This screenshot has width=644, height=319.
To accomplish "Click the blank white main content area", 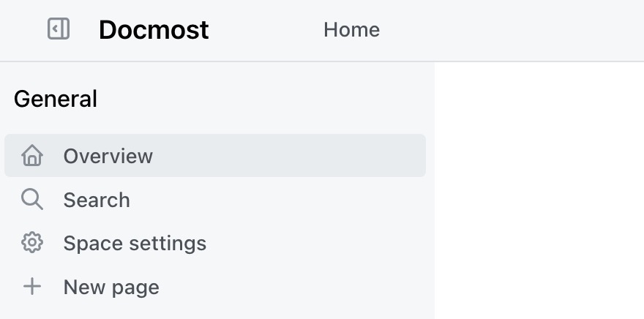I will point(539,190).
